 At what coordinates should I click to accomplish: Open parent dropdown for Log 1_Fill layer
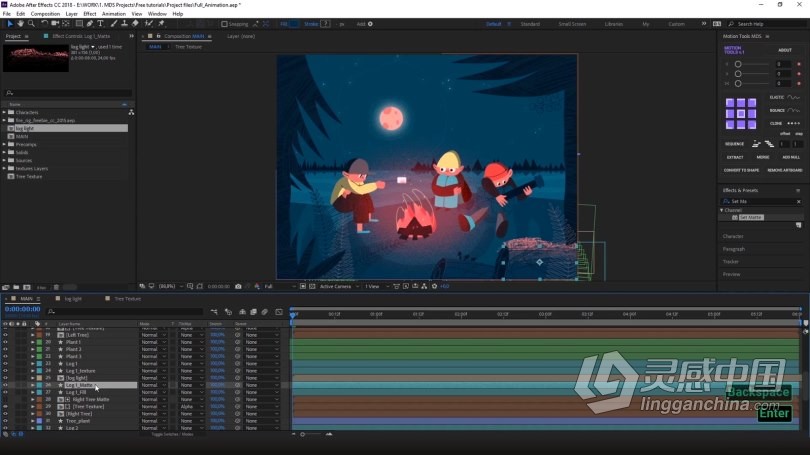pos(261,392)
